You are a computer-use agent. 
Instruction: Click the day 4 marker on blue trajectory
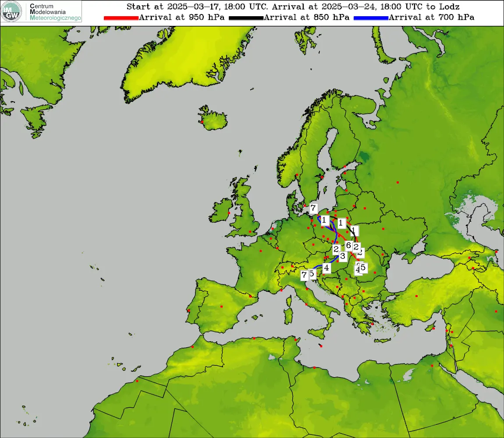(327, 268)
